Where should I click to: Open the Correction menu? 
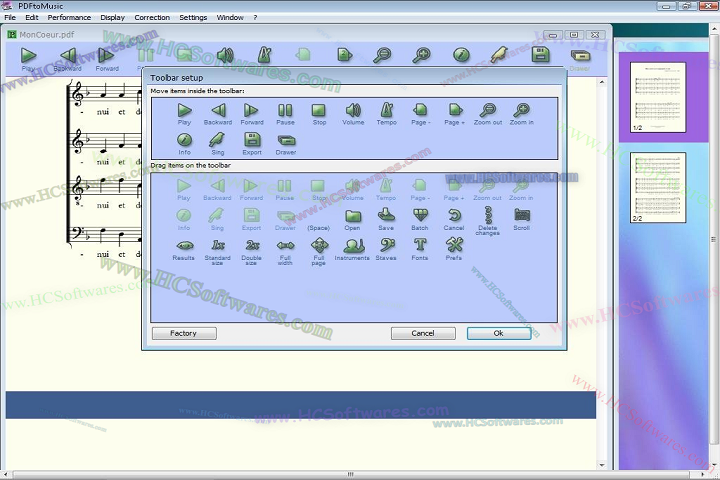(152, 17)
